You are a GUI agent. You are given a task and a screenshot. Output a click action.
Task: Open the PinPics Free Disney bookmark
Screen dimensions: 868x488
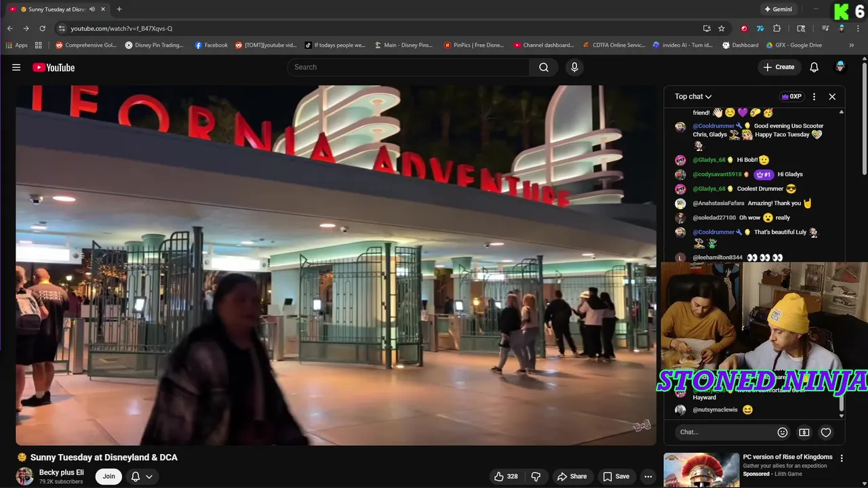coord(474,45)
